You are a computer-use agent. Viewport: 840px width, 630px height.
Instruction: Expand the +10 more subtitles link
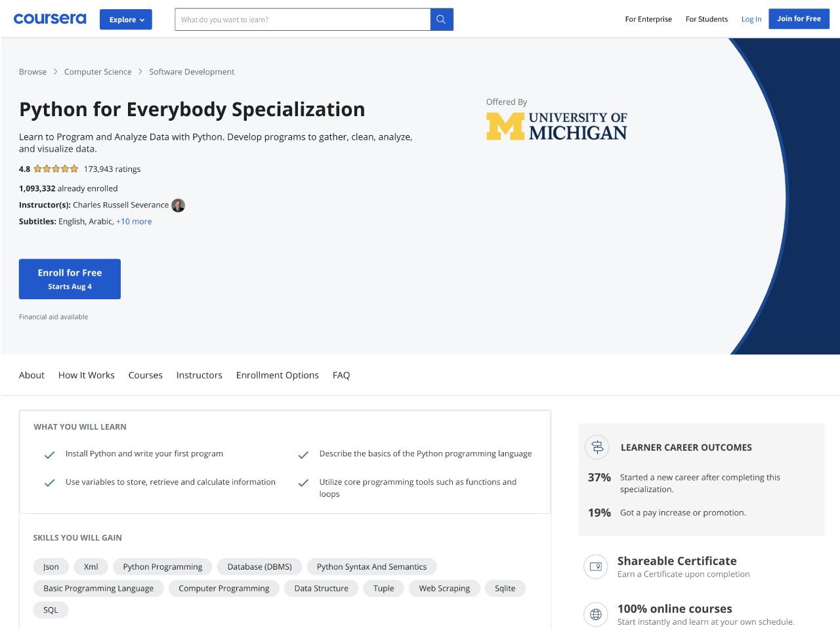(134, 222)
